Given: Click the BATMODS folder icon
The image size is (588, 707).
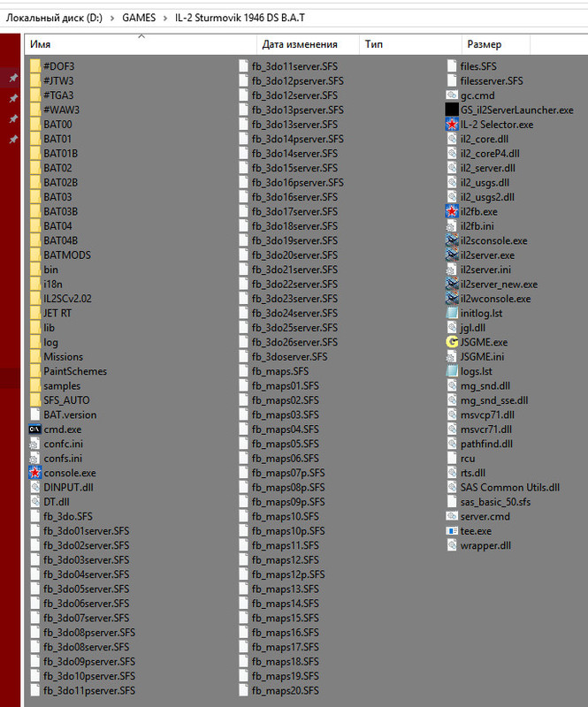Looking at the screenshot, I should coord(35,255).
